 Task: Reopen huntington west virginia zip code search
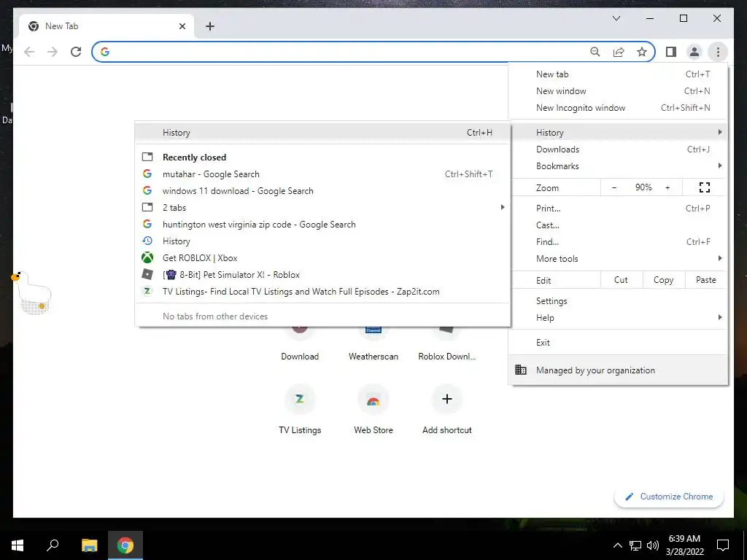click(x=322, y=225)
